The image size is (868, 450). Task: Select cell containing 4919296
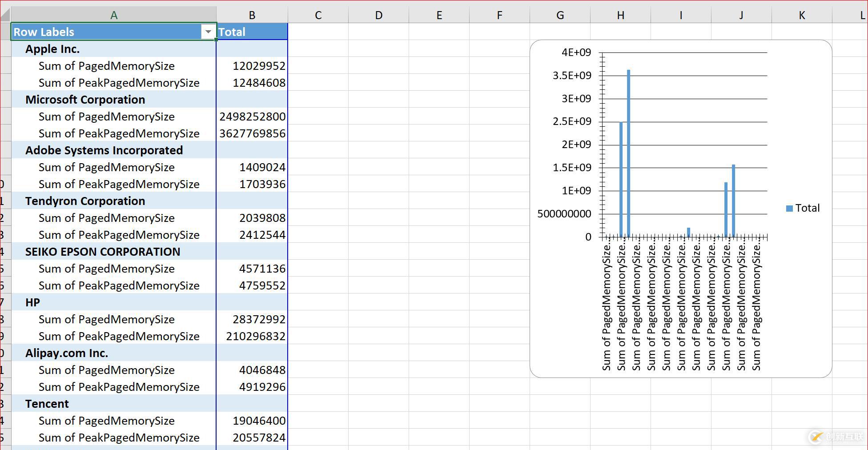tap(252, 387)
